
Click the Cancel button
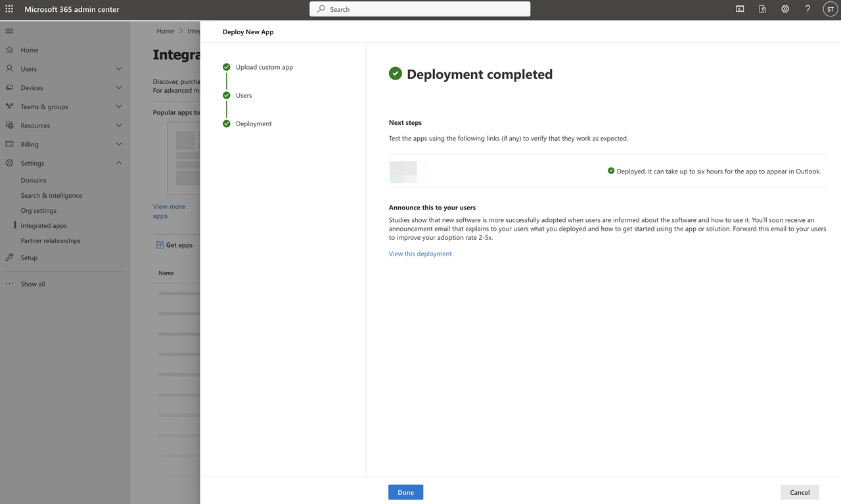coord(800,492)
